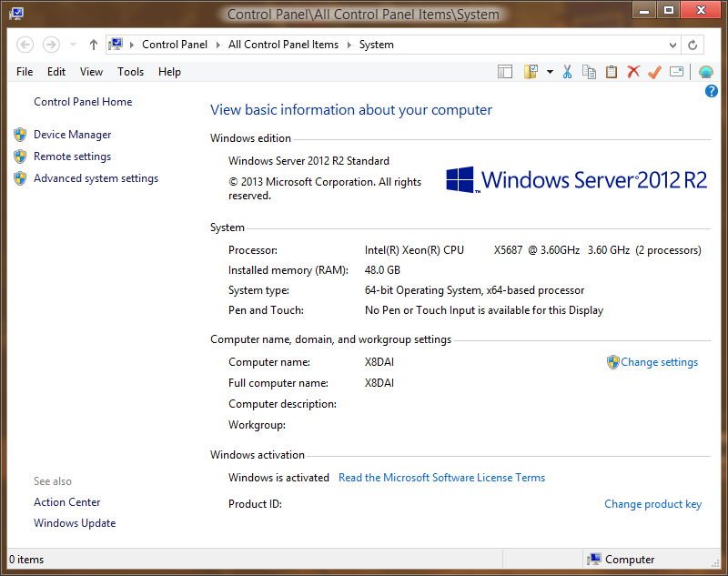Open dropdown arrow next to folder options icon
This screenshot has height=576, width=728.
click(x=550, y=72)
